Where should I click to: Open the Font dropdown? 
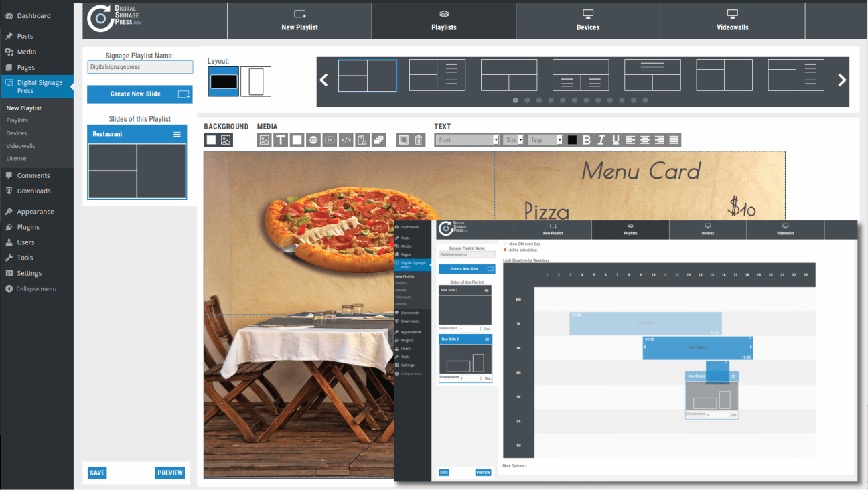pos(467,139)
